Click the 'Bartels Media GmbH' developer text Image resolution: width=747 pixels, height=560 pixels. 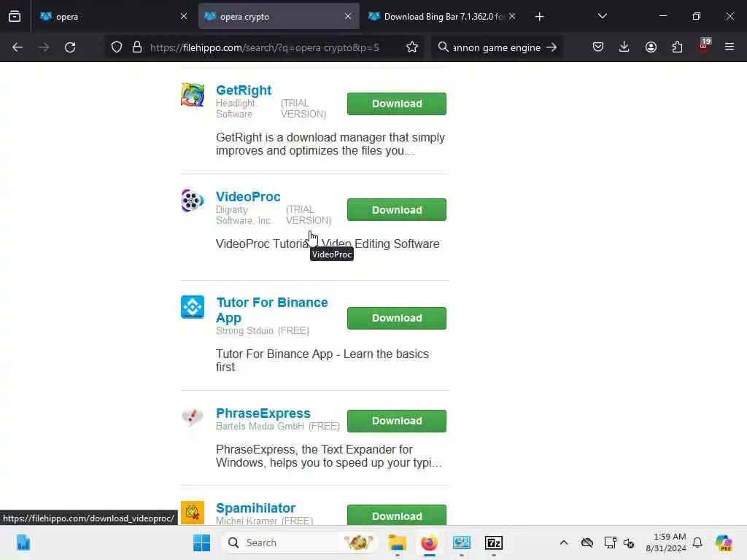pyautogui.click(x=260, y=426)
